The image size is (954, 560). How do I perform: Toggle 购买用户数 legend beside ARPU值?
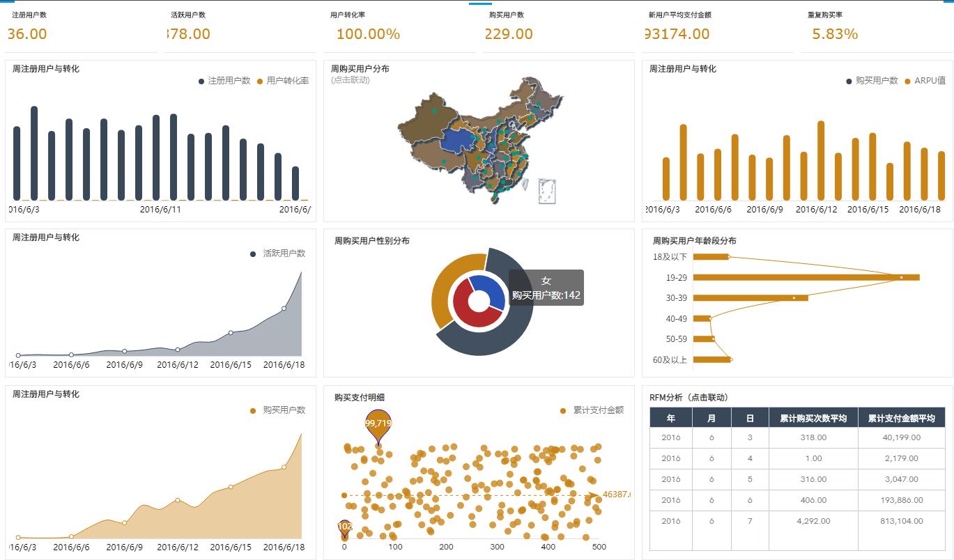click(x=872, y=81)
